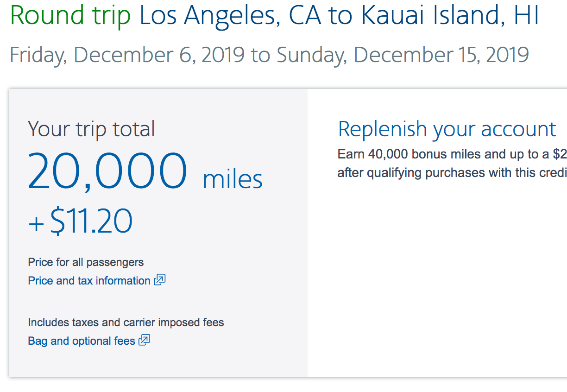Screen dimensions: 567x392
Task: Click external-link icon beside Bag and optional fees
Action: [145, 340]
